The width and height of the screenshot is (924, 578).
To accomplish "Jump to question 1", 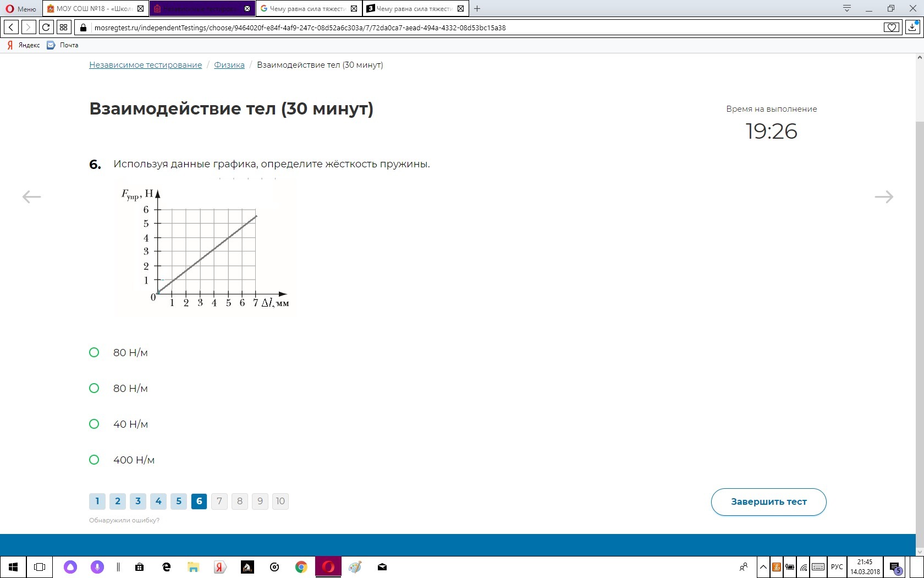I will pyautogui.click(x=97, y=501).
